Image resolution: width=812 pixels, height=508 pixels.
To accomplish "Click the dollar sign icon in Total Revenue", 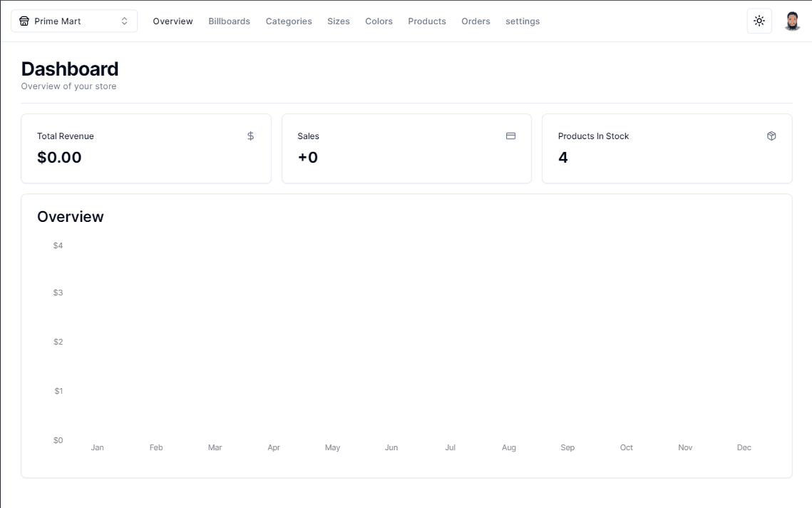I will tap(250, 136).
